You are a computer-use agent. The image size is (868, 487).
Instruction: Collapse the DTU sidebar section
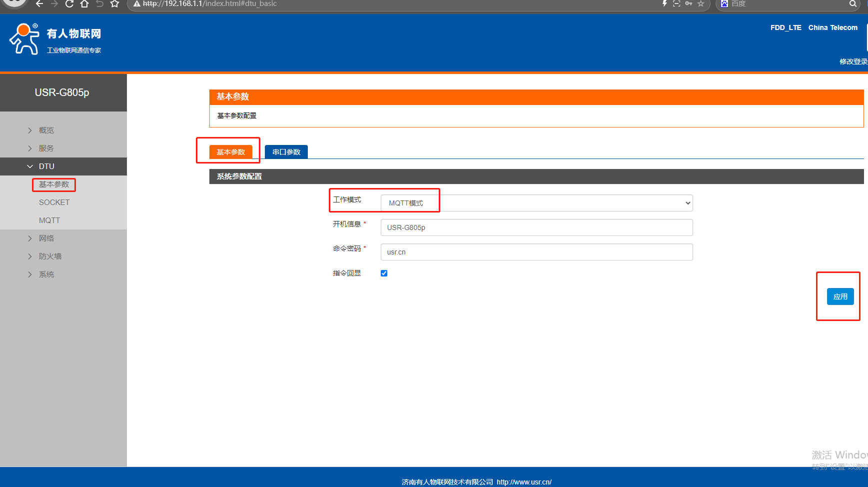(46, 166)
